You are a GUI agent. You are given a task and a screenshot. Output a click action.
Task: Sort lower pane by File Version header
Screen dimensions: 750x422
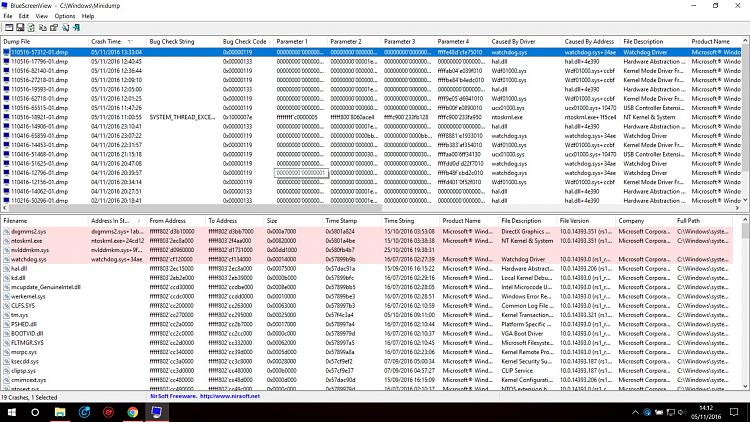coord(585,221)
